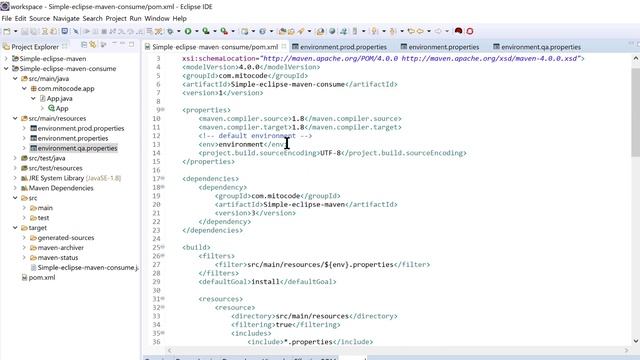Viewport: 640px width, 360px height.
Task: Click the Open Type toolbar icon
Action: [282, 31]
